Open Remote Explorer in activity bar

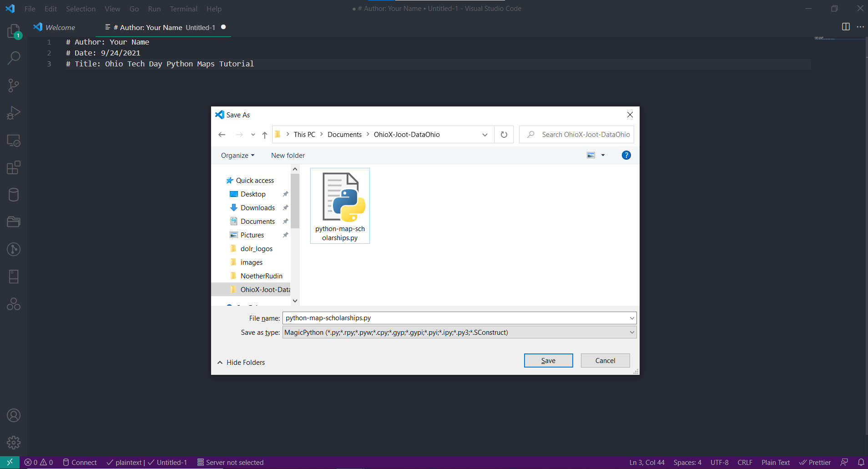point(14,141)
